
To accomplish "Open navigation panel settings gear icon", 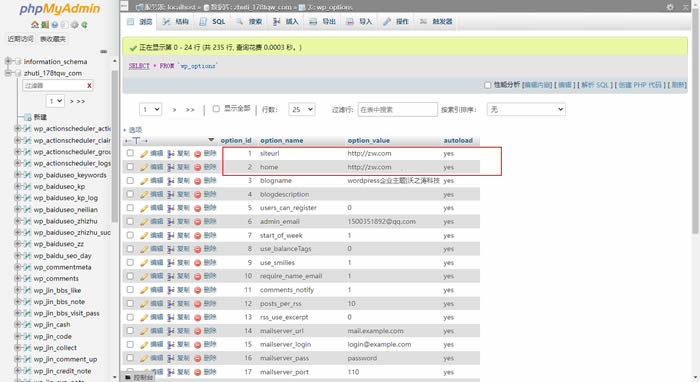I will (74, 25).
